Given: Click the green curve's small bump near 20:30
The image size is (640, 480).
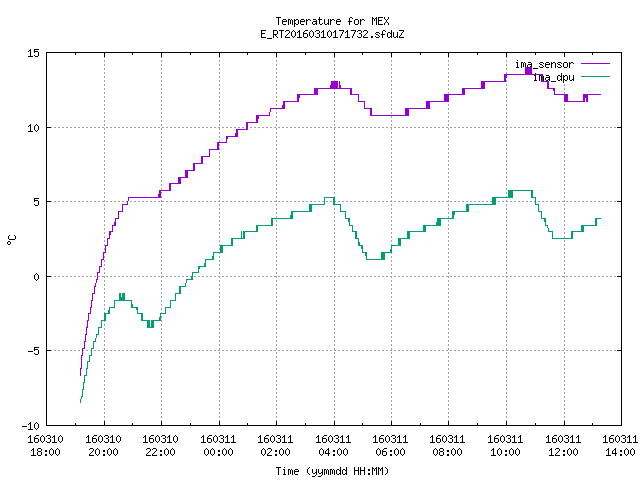Looking at the screenshot, I should 122,297.
